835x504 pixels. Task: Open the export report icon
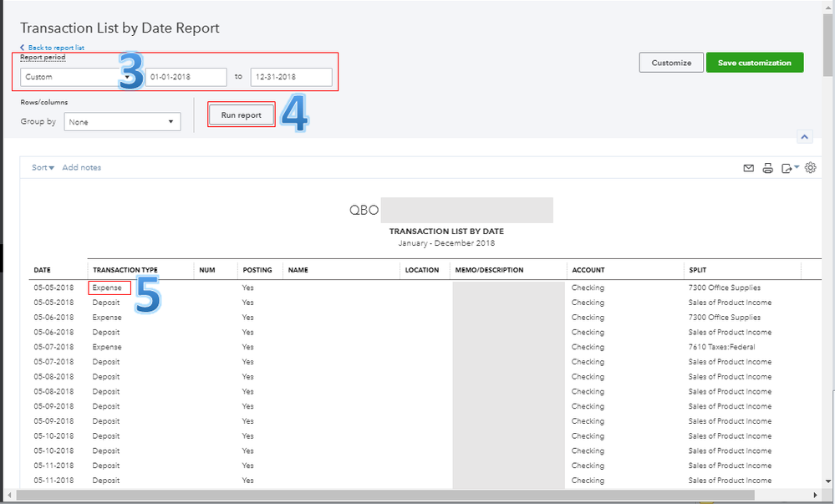pos(788,168)
